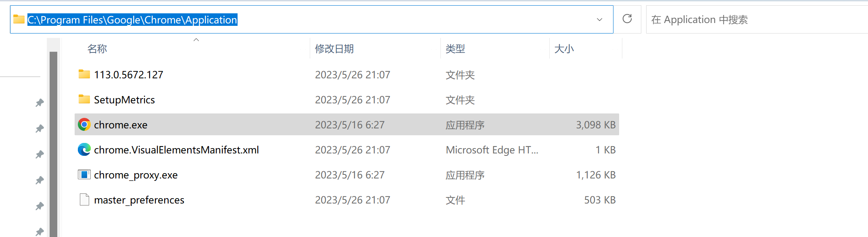868x237 pixels.
Task: Click the folder icon inside the address bar
Action: click(x=19, y=19)
